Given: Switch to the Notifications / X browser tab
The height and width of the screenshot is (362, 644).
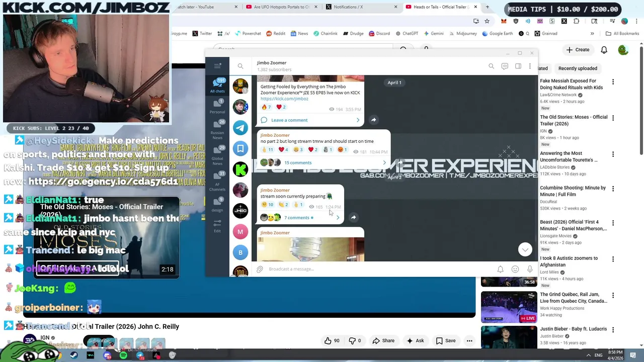Looking at the screenshot, I should pos(361,7).
